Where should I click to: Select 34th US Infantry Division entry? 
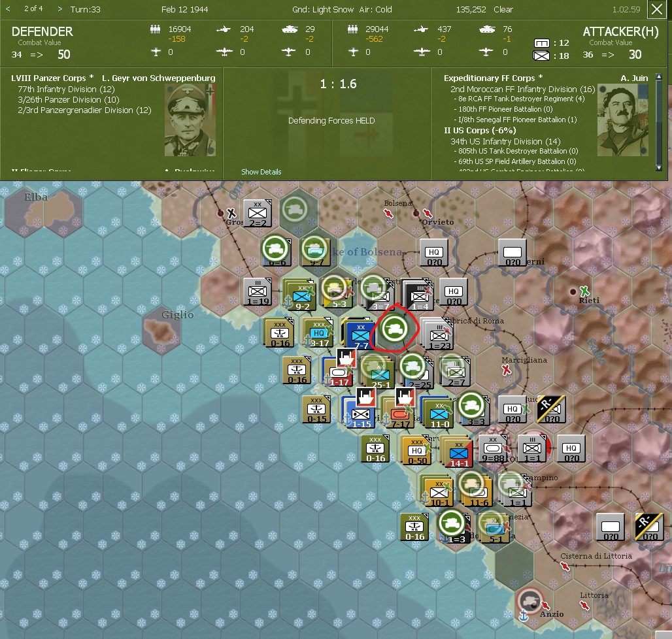point(505,141)
